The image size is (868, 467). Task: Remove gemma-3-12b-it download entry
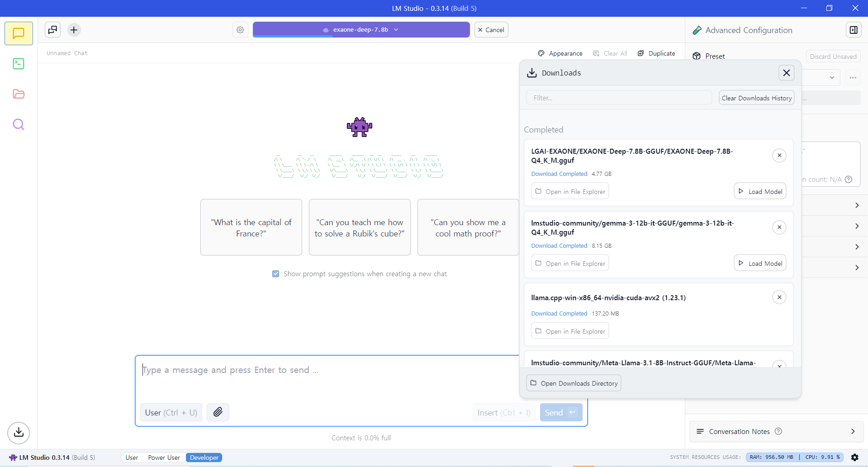779,227
